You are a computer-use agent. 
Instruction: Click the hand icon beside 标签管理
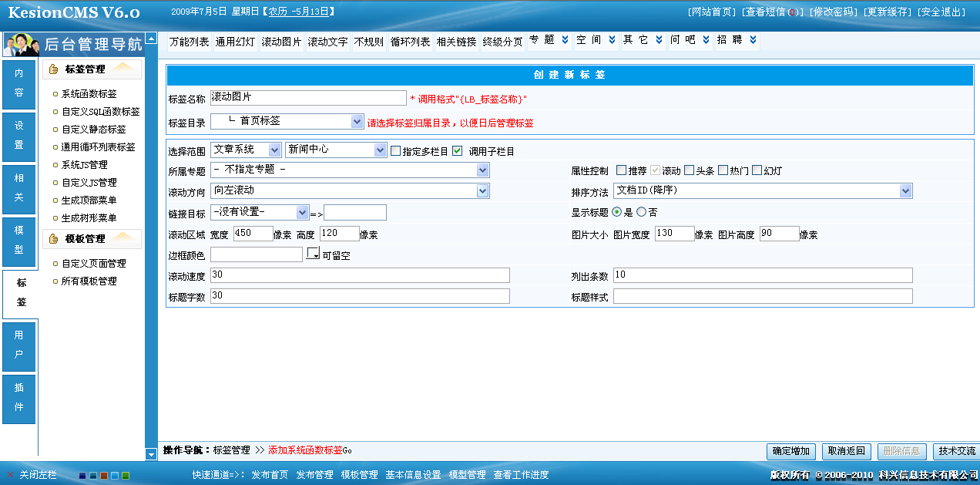tap(54, 69)
